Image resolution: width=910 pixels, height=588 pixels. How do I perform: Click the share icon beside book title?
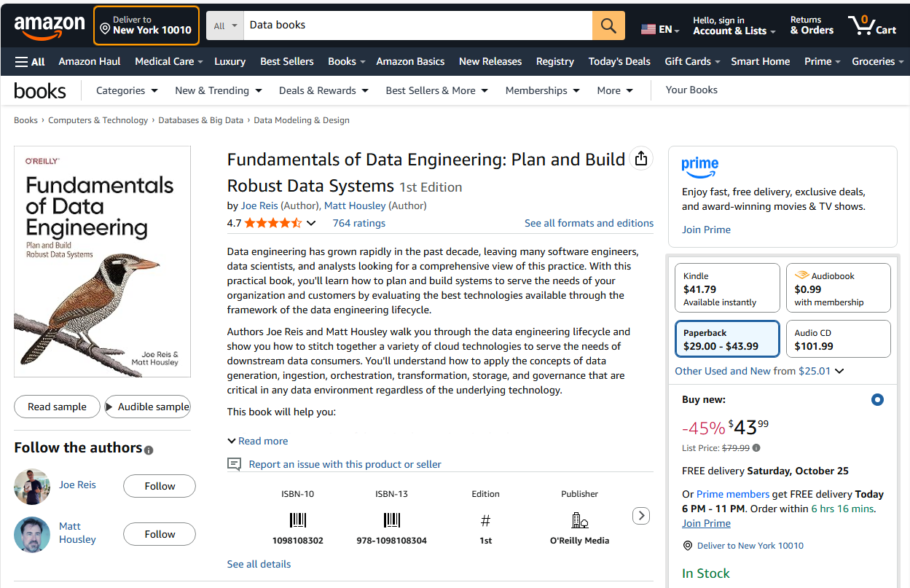(641, 158)
